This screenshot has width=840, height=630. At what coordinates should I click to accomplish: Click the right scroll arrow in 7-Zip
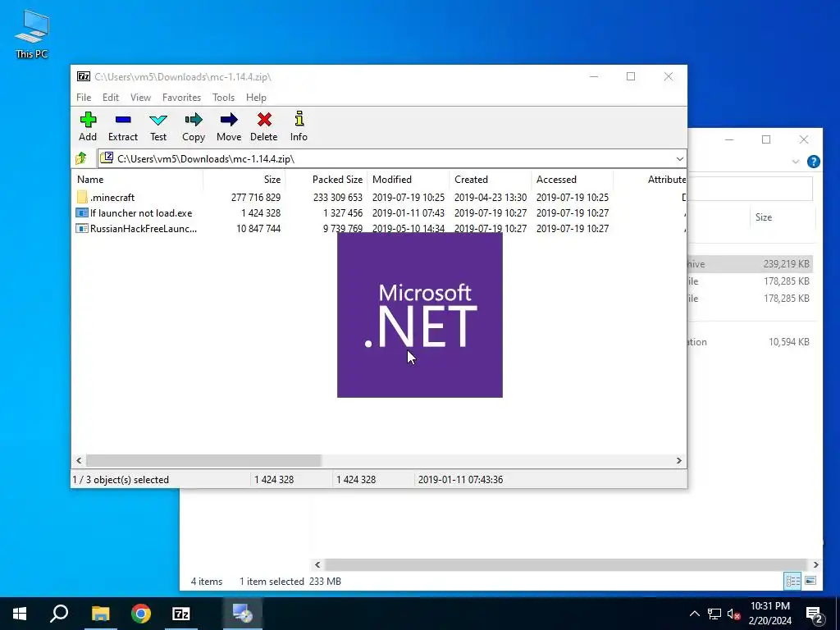[678, 460]
